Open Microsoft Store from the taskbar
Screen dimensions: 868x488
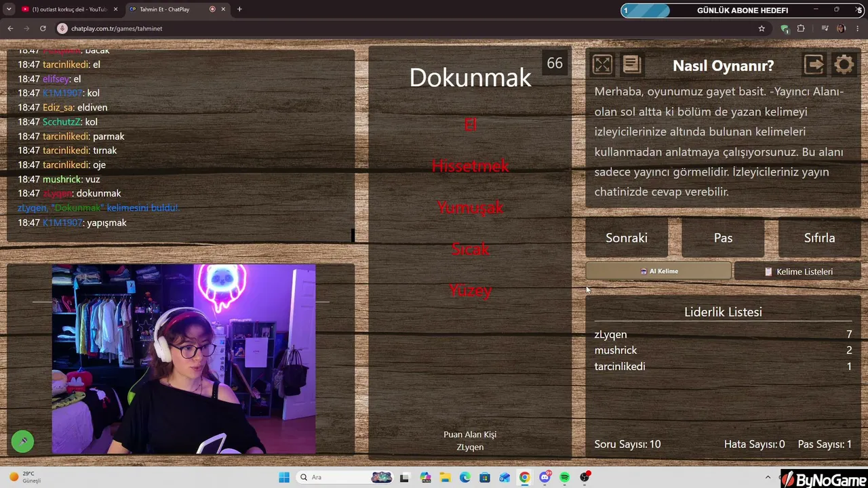485,477
